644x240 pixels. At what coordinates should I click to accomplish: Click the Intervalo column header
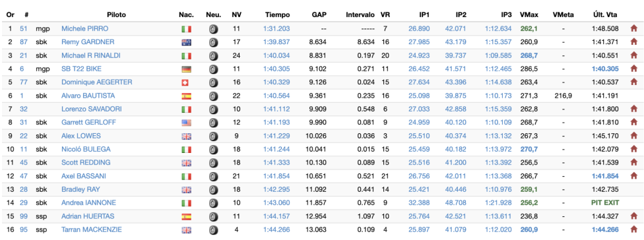pos(360,15)
